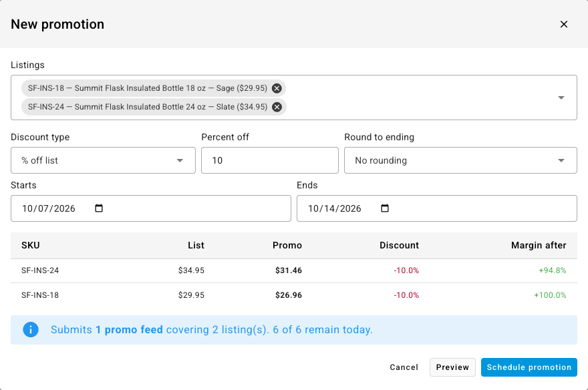Click the SF-INS-18 Summit Flask chip label

tap(148, 88)
